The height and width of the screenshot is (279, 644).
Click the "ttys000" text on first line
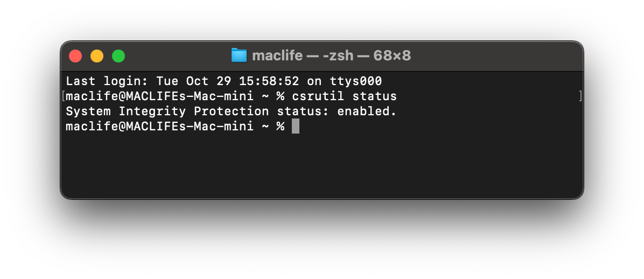point(355,81)
